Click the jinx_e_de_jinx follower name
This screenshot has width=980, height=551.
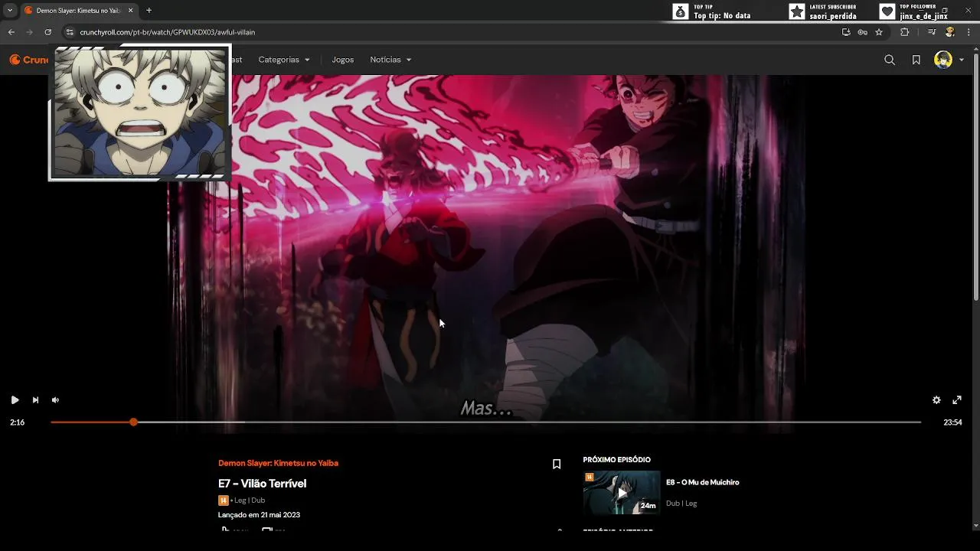pyautogui.click(x=923, y=16)
